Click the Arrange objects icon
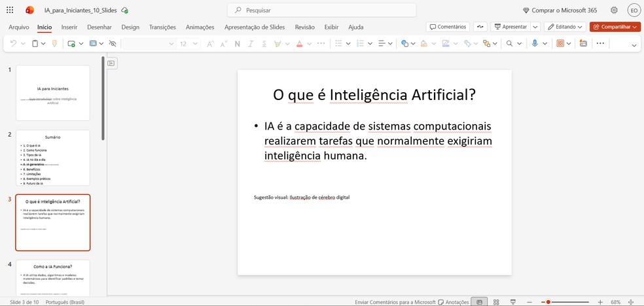 point(487,43)
